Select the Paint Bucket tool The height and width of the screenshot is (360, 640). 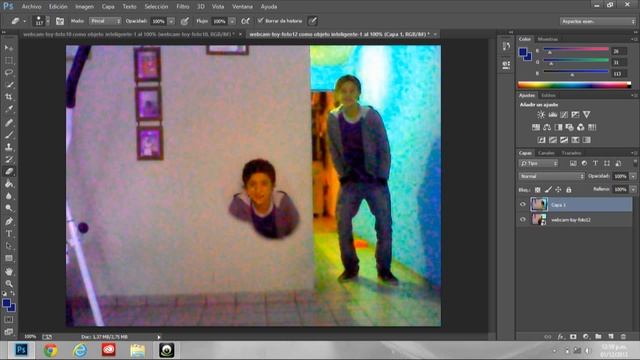pos(9,184)
